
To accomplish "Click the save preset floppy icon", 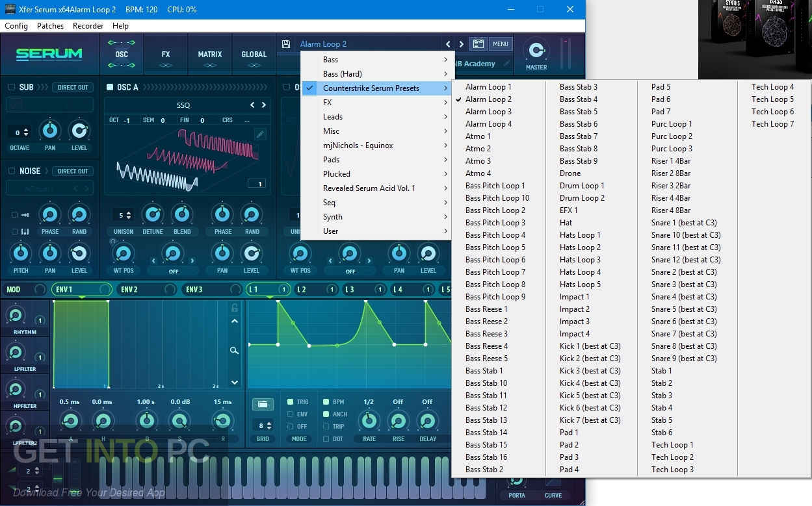I will coord(286,44).
